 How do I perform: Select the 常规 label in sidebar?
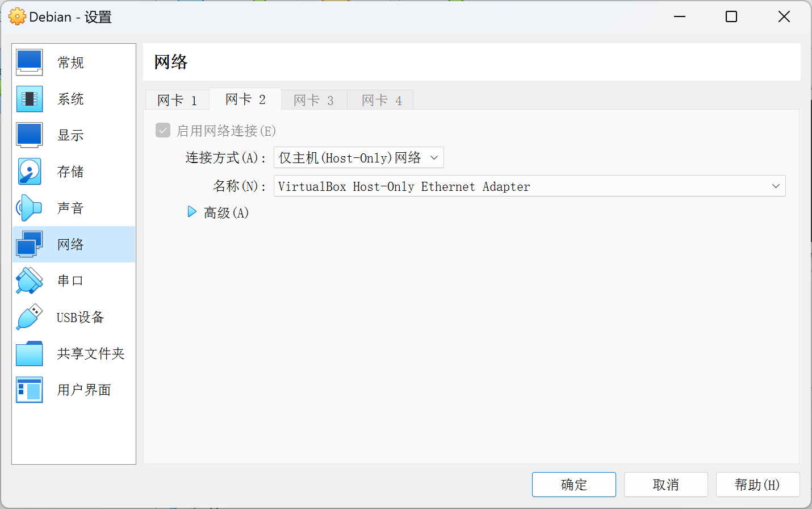click(70, 62)
